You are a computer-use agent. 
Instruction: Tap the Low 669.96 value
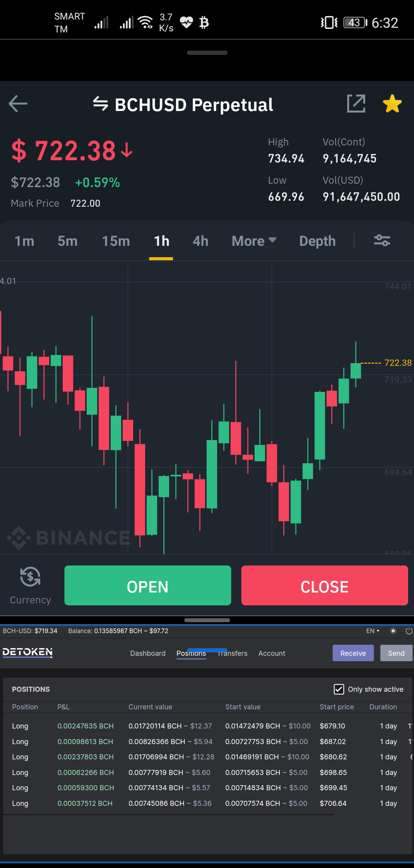pyautogui.click(x=286, y=197)
